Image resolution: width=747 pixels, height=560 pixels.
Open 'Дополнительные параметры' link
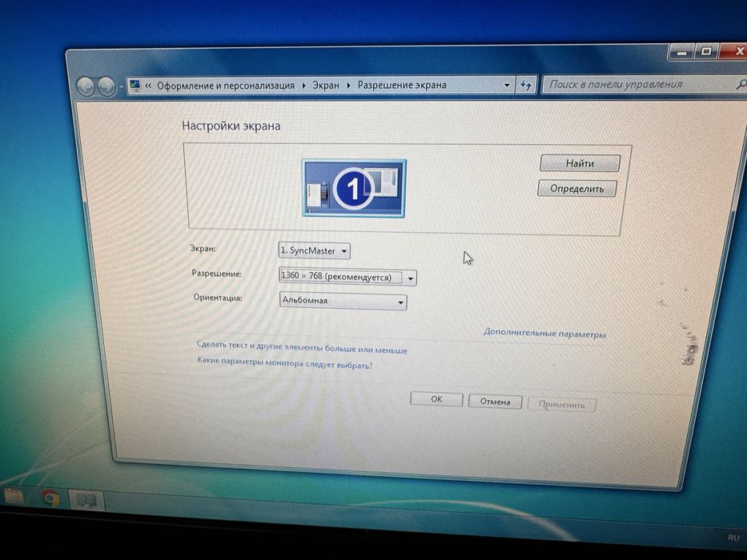[x=544, y=333]
